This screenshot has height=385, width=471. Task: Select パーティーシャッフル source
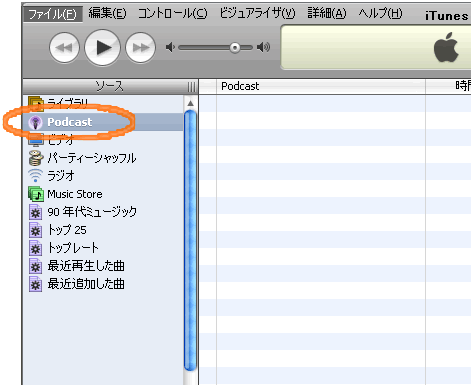(103, 158)
